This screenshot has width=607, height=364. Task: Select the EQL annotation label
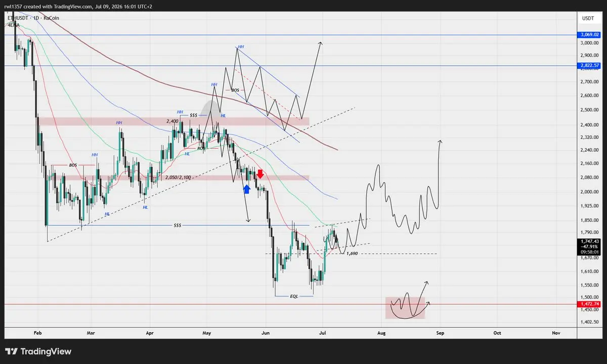294,296
